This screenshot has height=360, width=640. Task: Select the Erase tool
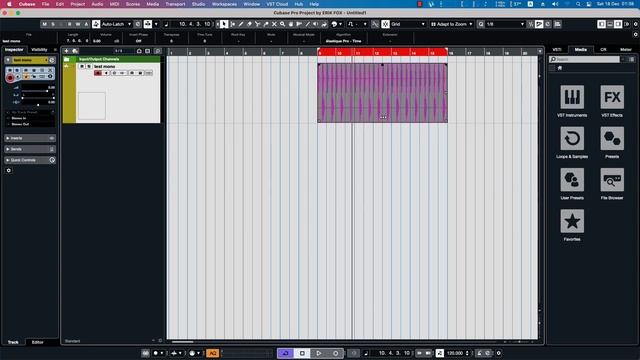pos(249,24)
